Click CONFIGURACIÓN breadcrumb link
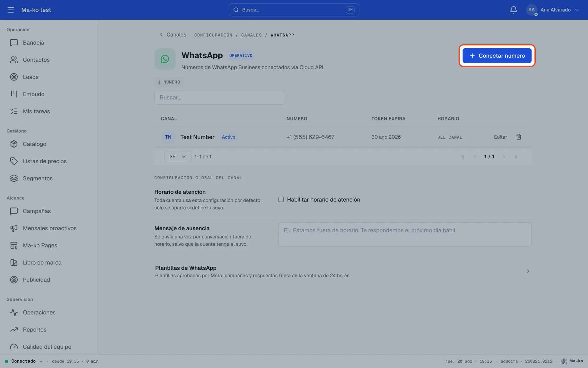588x368 pixels. point(213,35)
